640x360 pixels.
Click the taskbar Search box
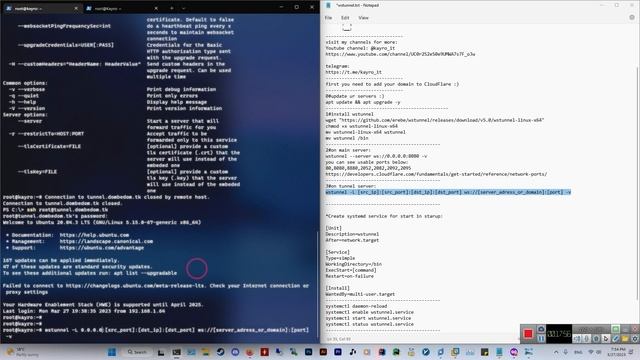(137, 352)
